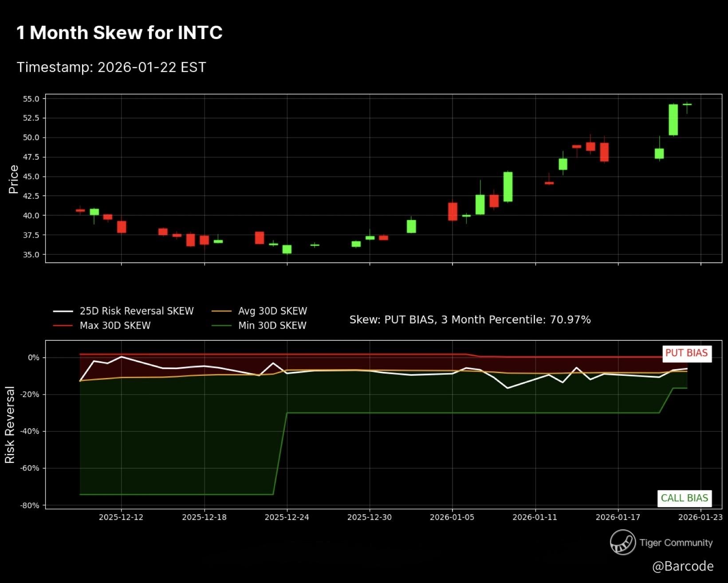This screenshot has height=583, width=728.
Task: Click the 42.5 price axis label
Action: point(31,196)
